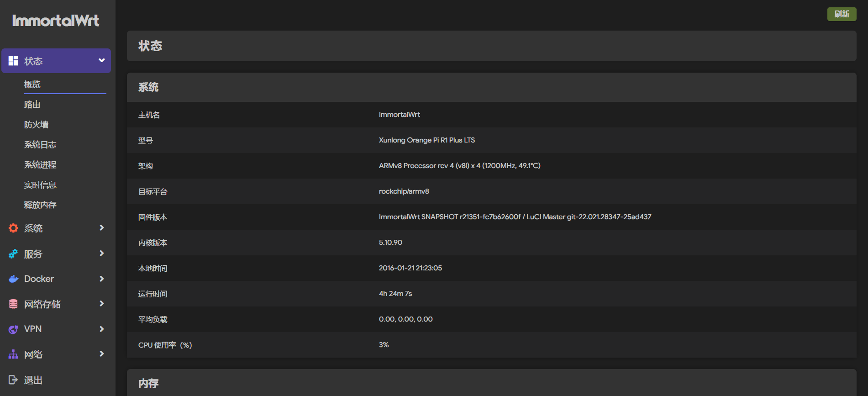
Task: Click the 服务 gears icon
Action: click(13, 253)
